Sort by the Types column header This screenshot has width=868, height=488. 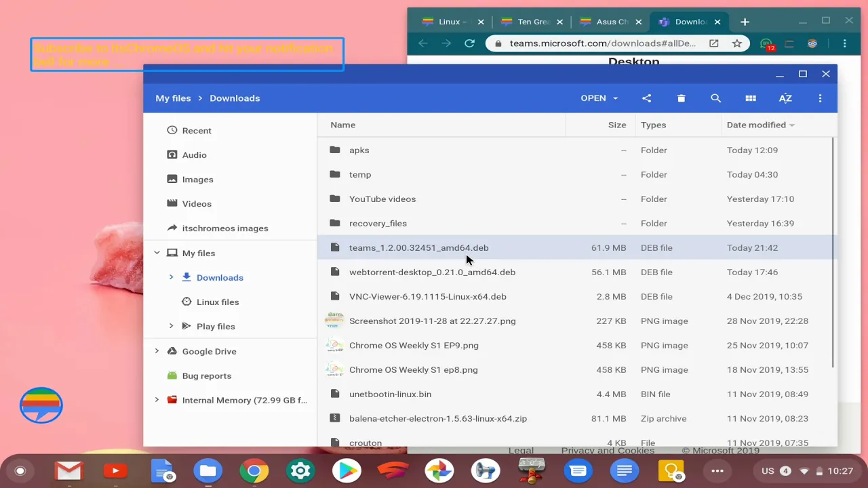653,125
